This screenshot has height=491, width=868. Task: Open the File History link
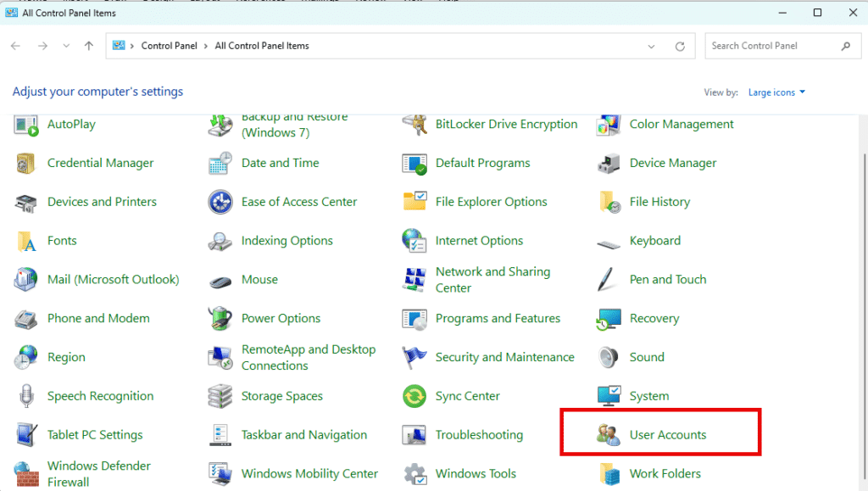pyautogui.click(x=659, y=202)
